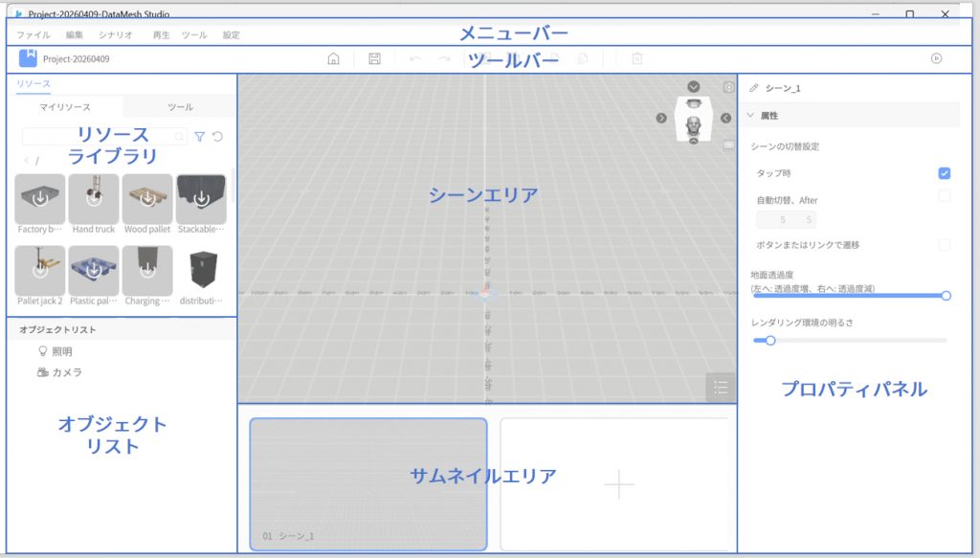Select 照明 in the object list
The height and width of the screenshot is (558, 980).
pos(60,351)
